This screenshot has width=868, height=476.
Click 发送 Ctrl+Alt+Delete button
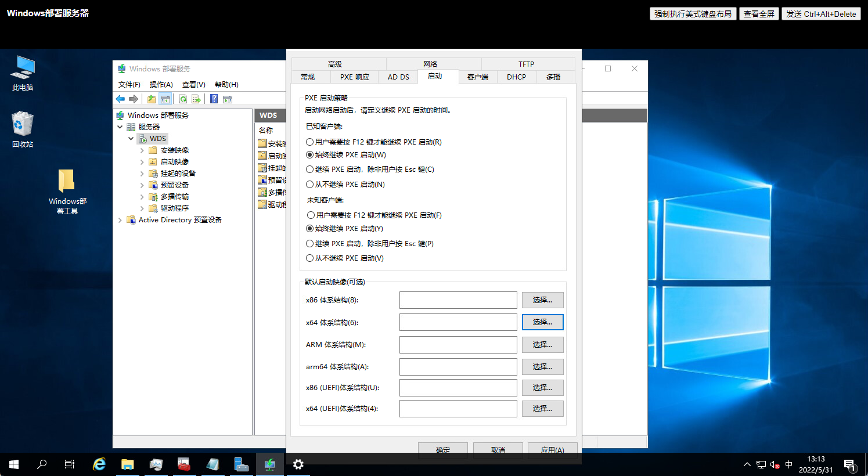[821, 14]
